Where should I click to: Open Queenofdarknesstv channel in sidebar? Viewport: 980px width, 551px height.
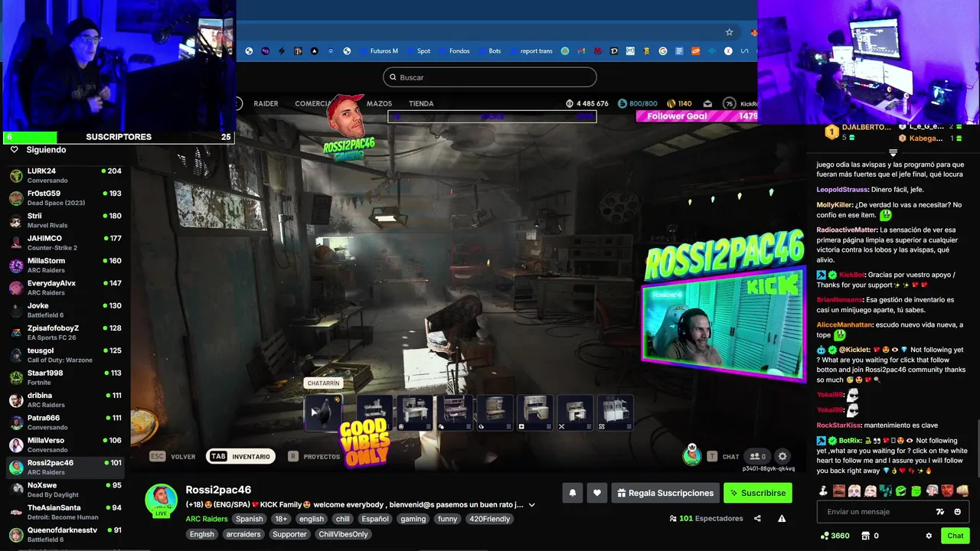[65, 534]
